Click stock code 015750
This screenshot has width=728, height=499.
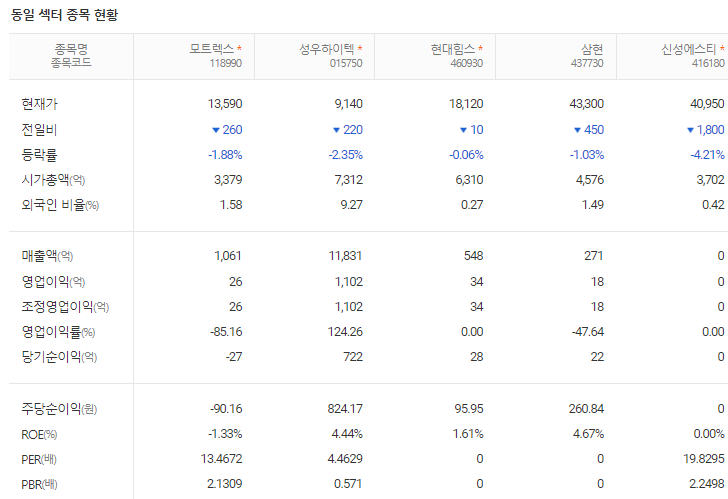coord(346,63)
